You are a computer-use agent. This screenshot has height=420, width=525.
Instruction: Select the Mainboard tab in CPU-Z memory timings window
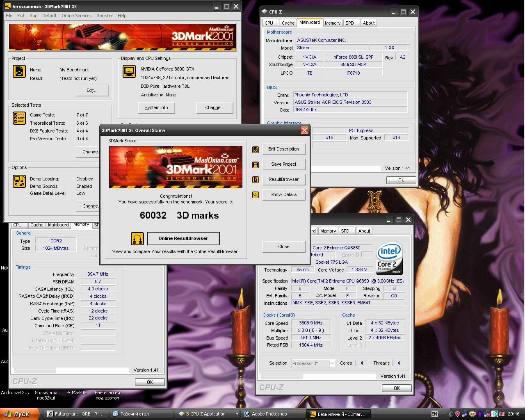point(58,225)
